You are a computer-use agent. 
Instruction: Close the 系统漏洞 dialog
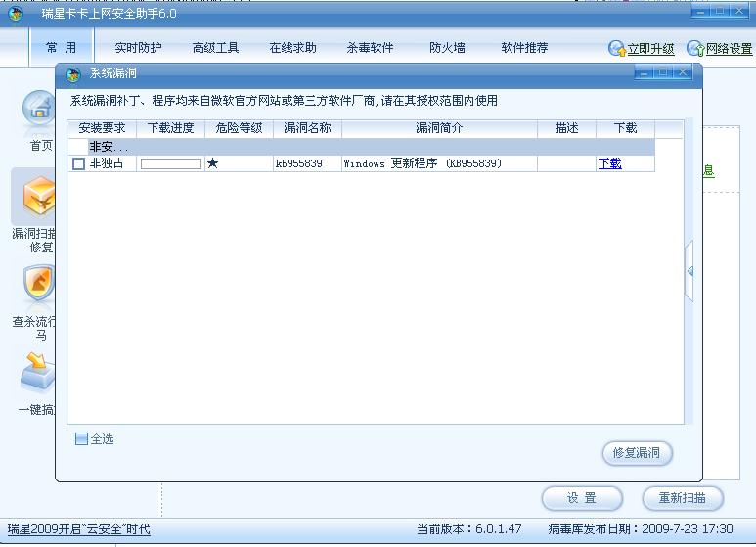[x=683, y=72]
